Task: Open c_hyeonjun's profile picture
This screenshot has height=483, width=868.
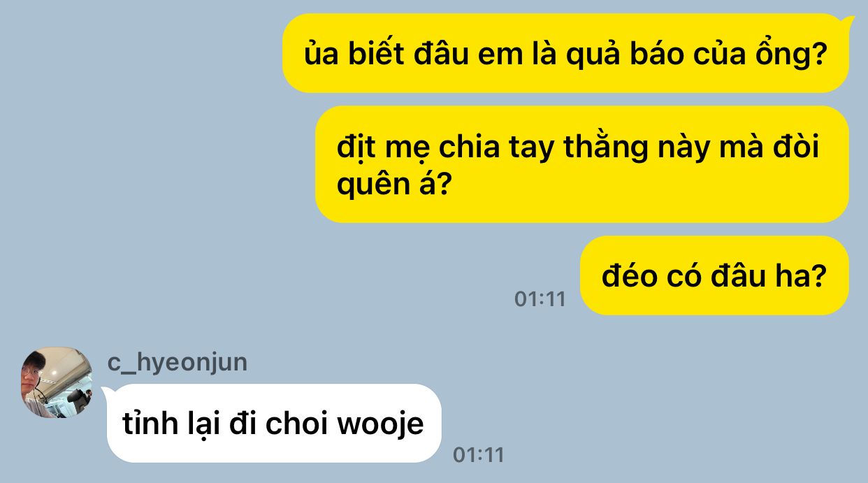Action: pyautogui.click(x=57, y=382)
